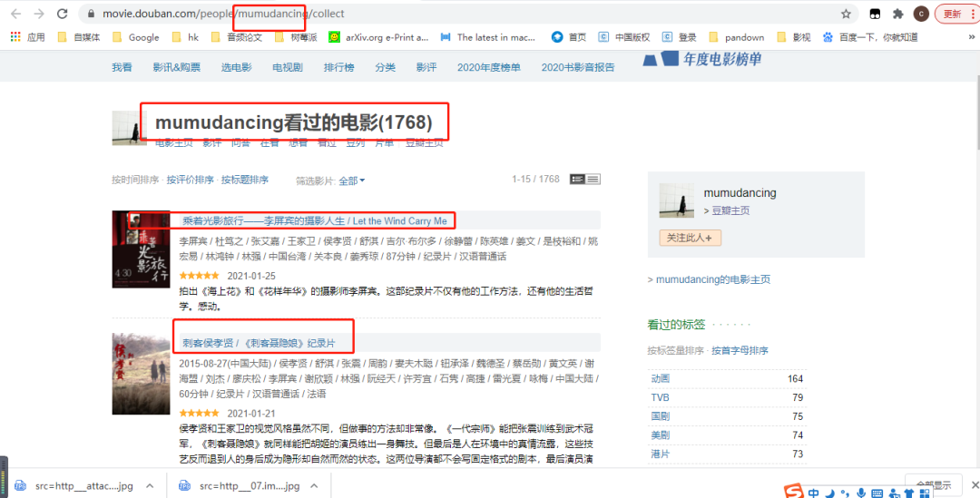The image size is (980, 498).
Task: Open the 影评 item in the top navigation bar
Action: coord(426,67)
